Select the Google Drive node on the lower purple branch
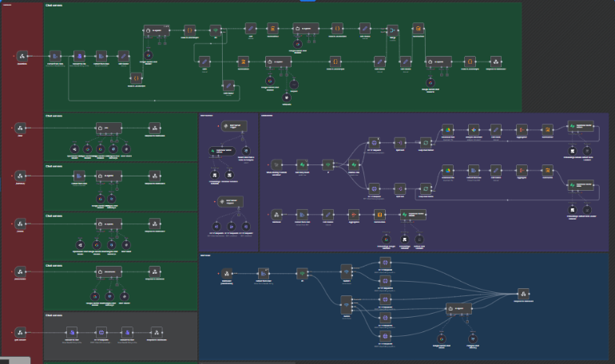The image size is (615, 364). pos(447,170)
